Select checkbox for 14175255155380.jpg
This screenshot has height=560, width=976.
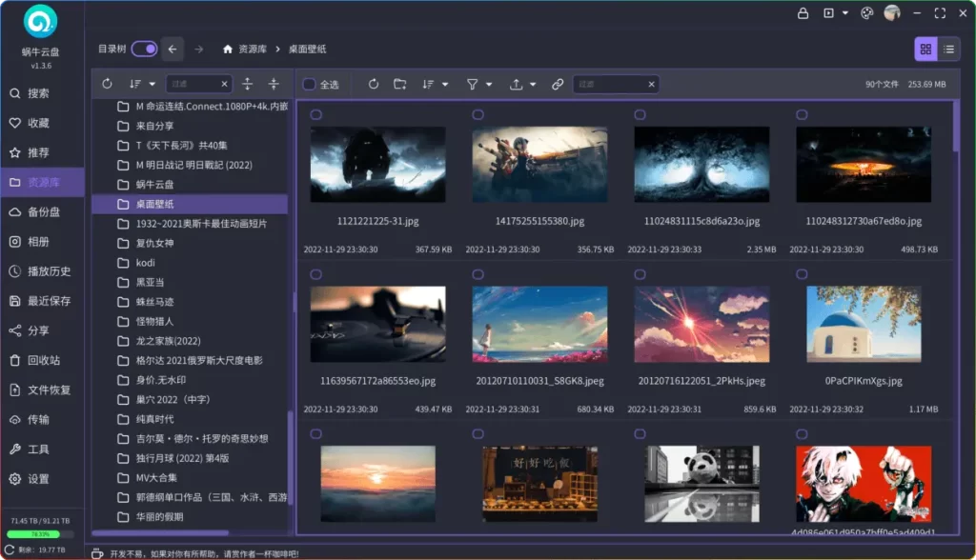click(x=478, y=114)
